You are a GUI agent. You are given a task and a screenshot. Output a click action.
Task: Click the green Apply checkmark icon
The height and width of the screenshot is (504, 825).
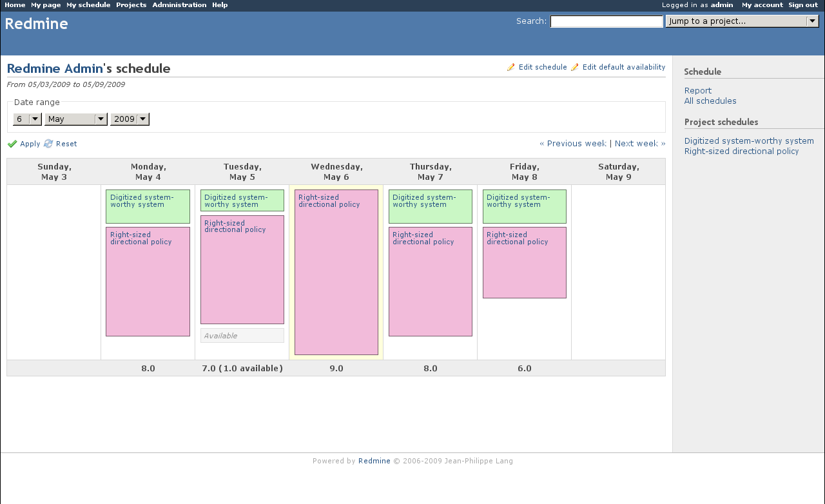pos(12,144)
